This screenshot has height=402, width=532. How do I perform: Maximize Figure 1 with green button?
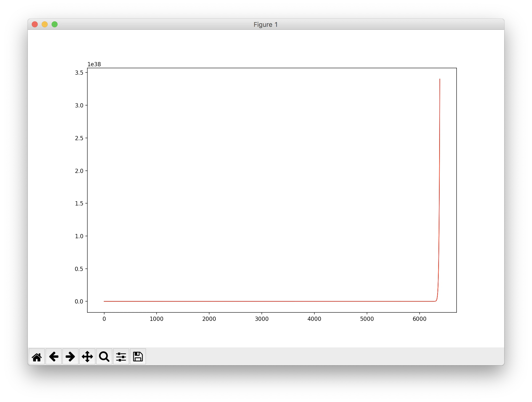click(x=55, y=24)
